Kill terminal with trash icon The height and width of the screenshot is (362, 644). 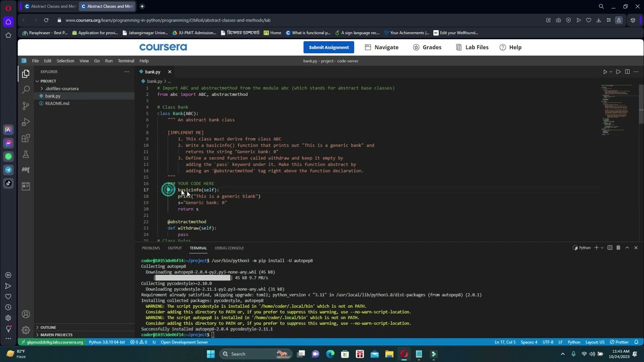pos(618,248)
